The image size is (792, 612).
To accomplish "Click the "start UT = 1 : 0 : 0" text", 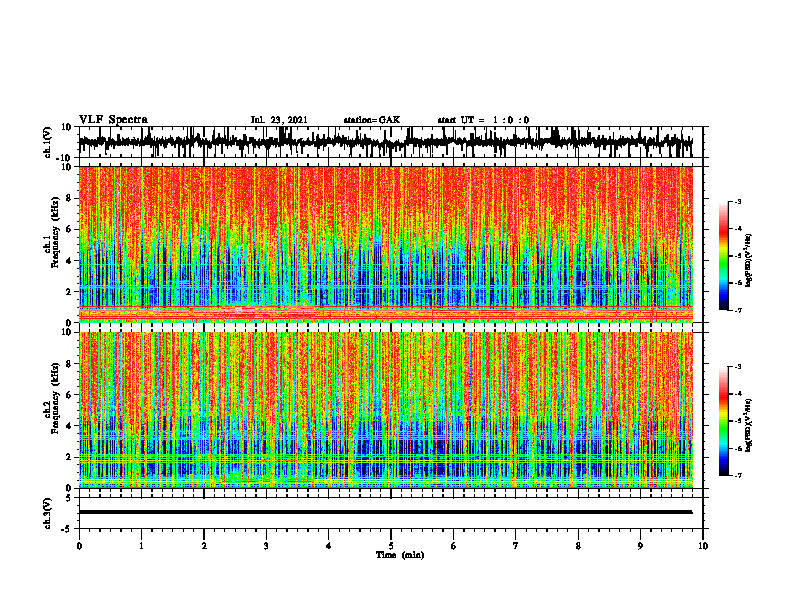I will tap(483, 120).
